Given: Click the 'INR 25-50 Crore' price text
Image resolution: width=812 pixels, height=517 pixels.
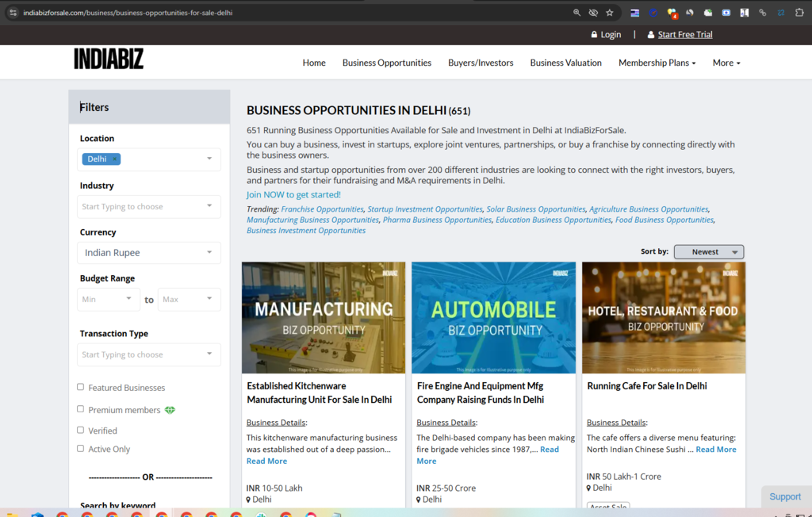Looking at the screenshot, I should click(x=446, y=488).
